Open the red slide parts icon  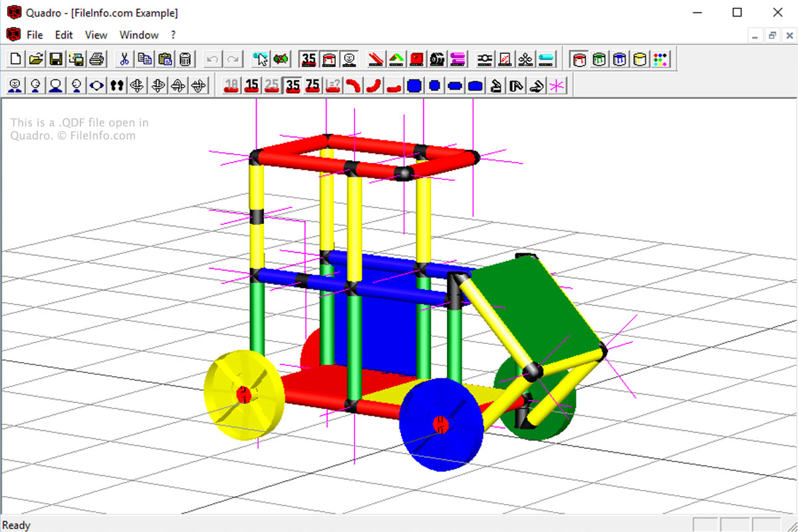click(x=377, y=59)
